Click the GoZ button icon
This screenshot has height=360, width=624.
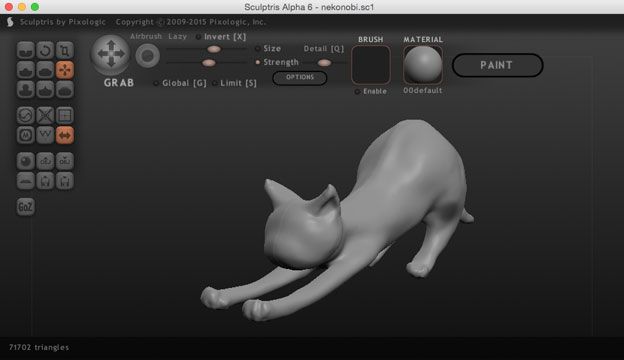(26, 207)
